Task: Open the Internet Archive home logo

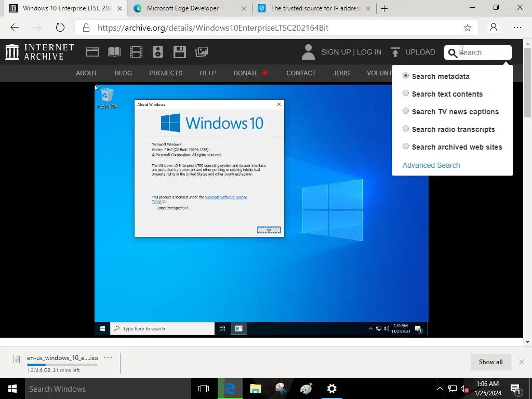Action: point(39,52)
